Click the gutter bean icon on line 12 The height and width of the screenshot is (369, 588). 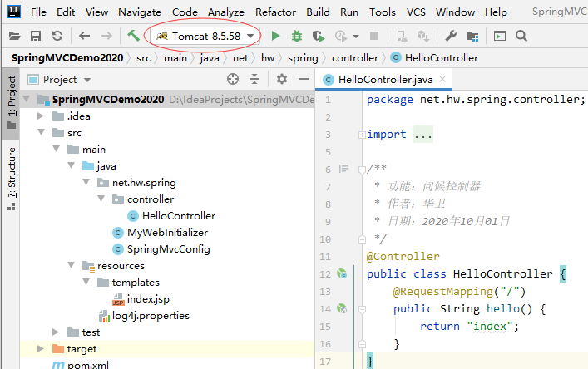pos(342,274)
